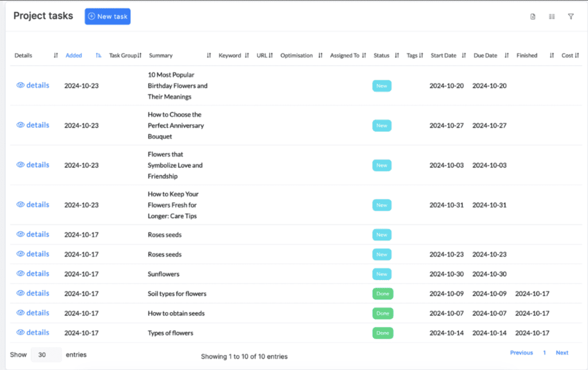Open details for How to obtain seeds
This screenshot has width=588, height=370.
(x=37, y=313)
